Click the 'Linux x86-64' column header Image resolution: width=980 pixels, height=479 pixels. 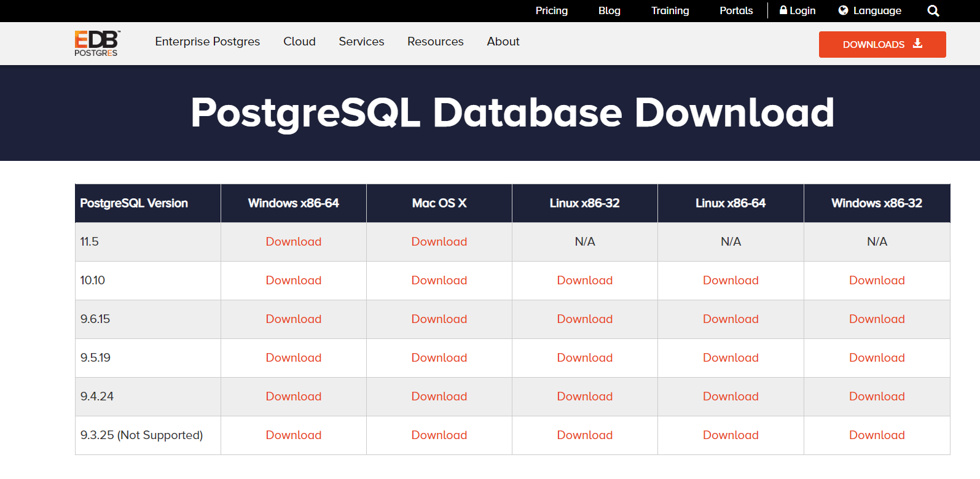731,203
